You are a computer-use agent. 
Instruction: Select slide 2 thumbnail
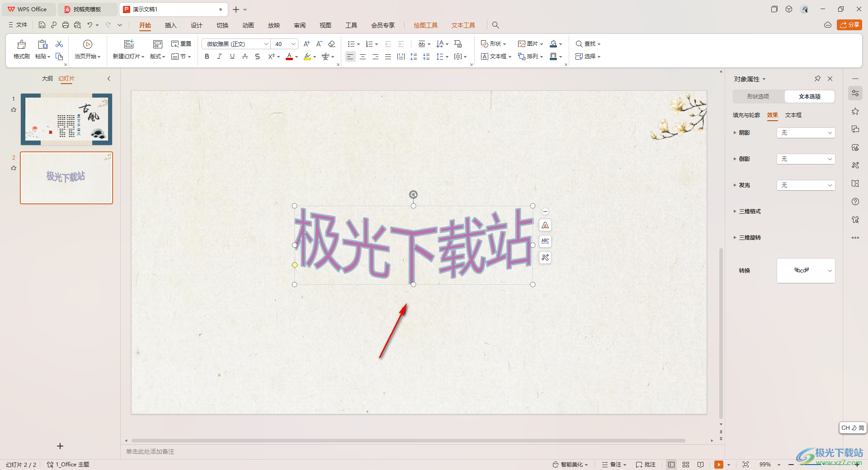pos(66,178)
